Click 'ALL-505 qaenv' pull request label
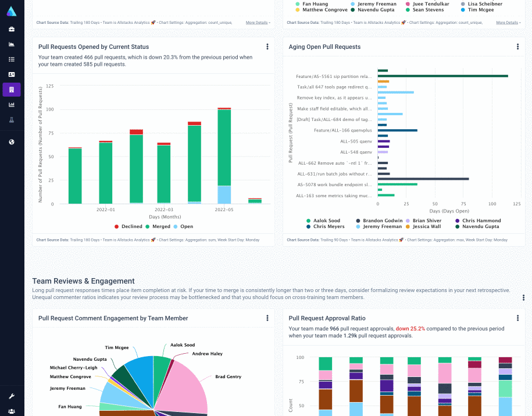Viewport: 532px width, 416px height. point(356,141)
